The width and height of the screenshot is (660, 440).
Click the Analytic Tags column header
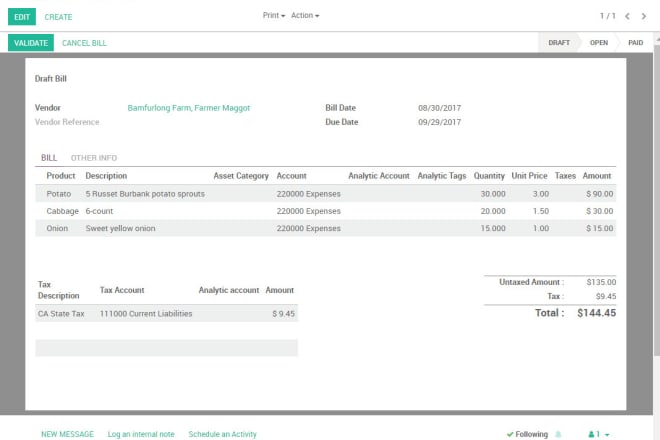tap(442, 176)
